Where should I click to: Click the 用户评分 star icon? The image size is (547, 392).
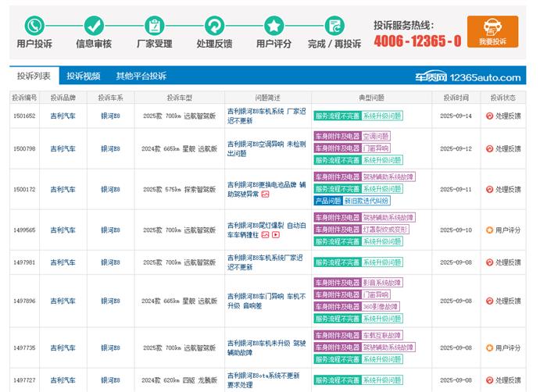tap(273, 26)
